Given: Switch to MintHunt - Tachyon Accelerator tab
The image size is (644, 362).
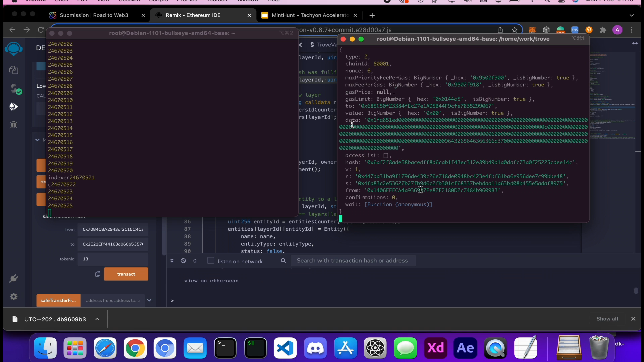Looking at the screenshot, I should 310,15.
